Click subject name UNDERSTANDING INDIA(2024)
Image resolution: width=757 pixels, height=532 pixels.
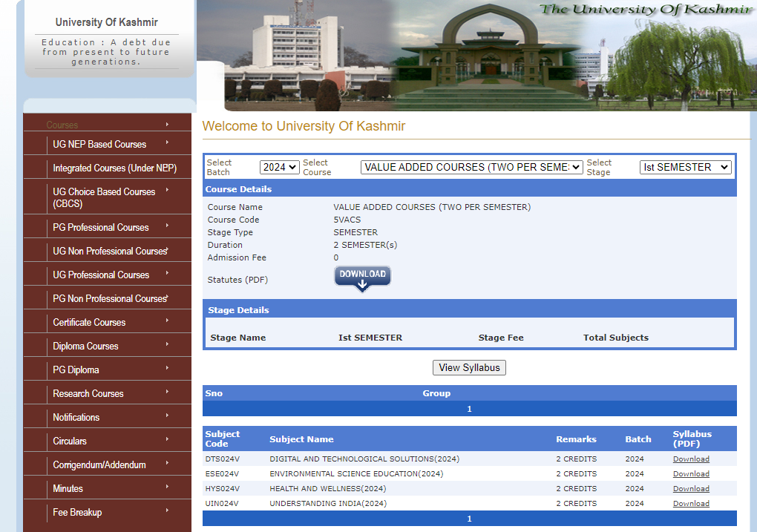click(328, 504)
